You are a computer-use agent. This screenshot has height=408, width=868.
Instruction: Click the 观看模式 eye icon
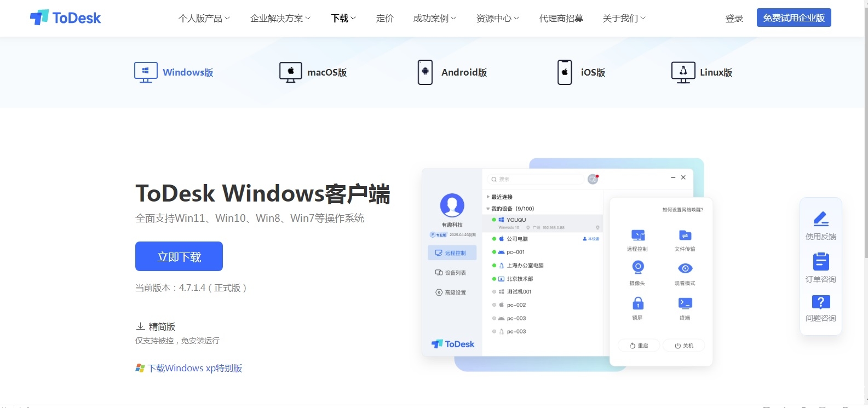coord(685,268)
